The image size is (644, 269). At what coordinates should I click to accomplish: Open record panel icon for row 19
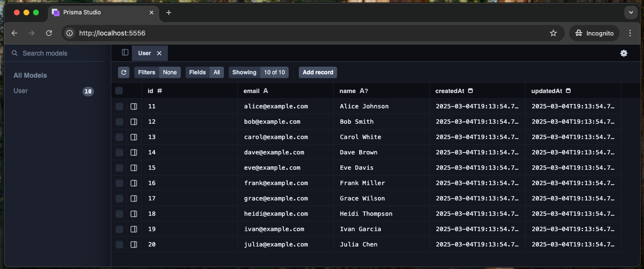pos(134,229)
